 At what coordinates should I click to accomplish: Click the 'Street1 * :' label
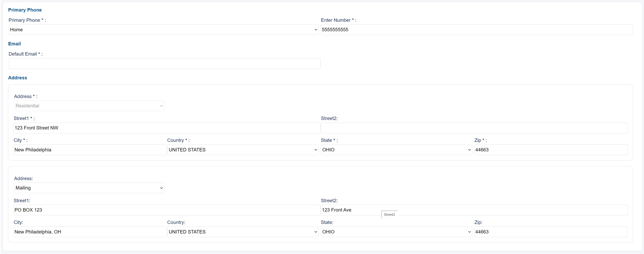[x=24, y=118]
